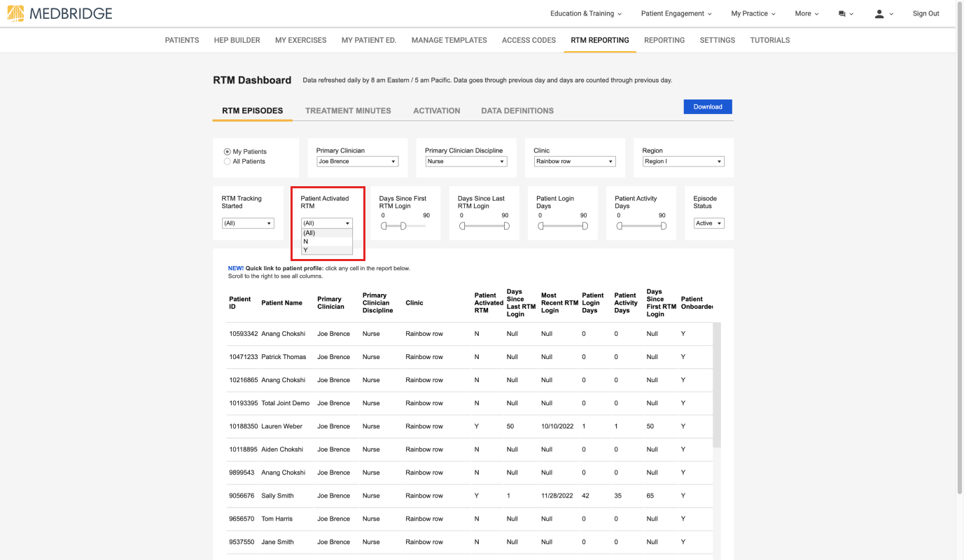The image size is (964, 560).
Task: Click the MedBridge logo
Action: tap(60, 13)
